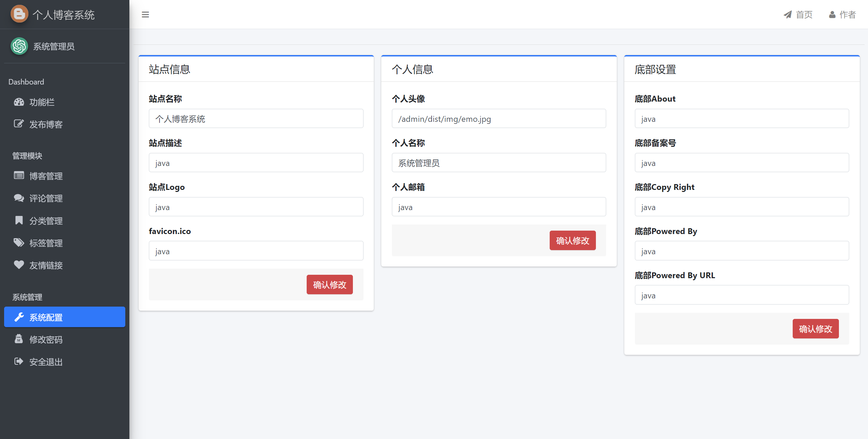868x439 pixels.
Task: Click the 站点信息 card heading
Action: 169,69
